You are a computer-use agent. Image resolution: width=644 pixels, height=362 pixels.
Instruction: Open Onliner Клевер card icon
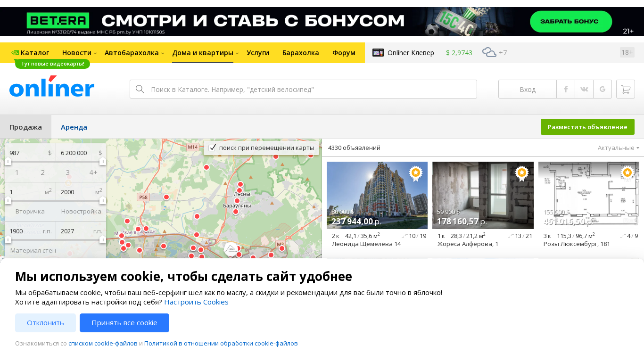[x=378, y=53]
